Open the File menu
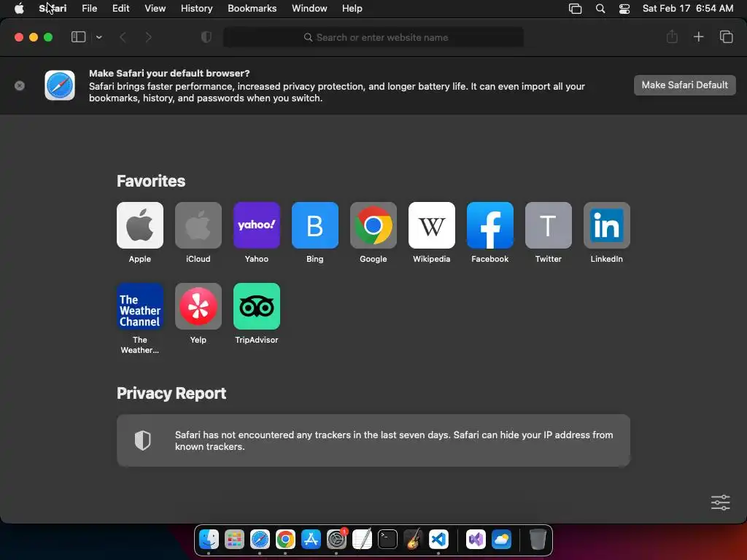 (90, 9)
